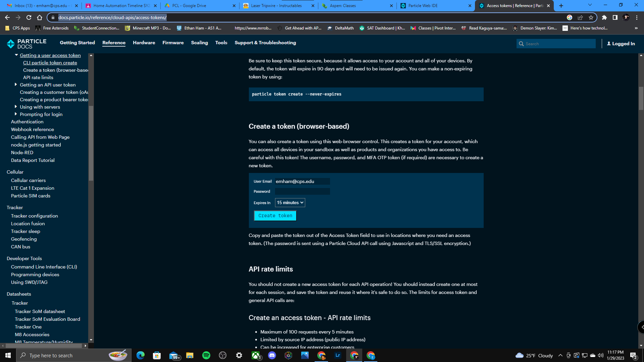Open the Webhook reference page
Image resolution: width=644 pixels, height=362 pixels.
(x=32, y=129)
